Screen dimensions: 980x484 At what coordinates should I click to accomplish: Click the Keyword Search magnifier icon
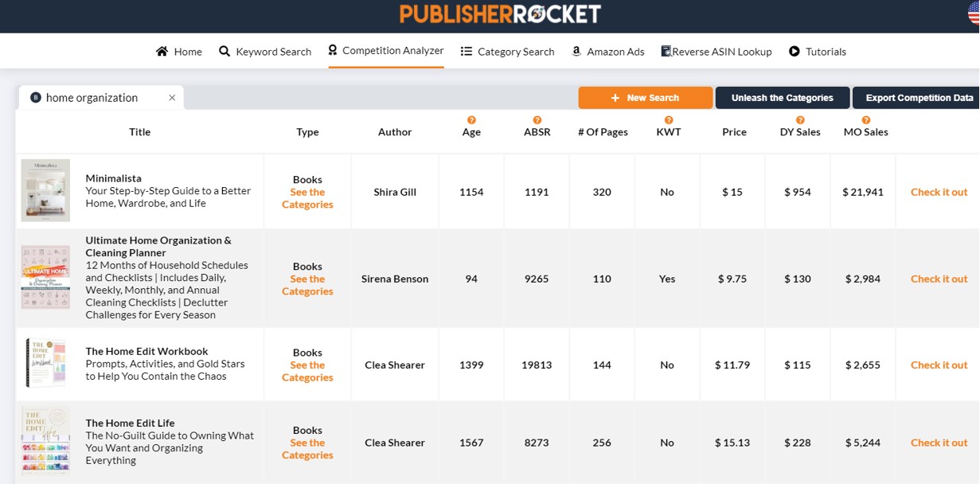coord(225,51)
